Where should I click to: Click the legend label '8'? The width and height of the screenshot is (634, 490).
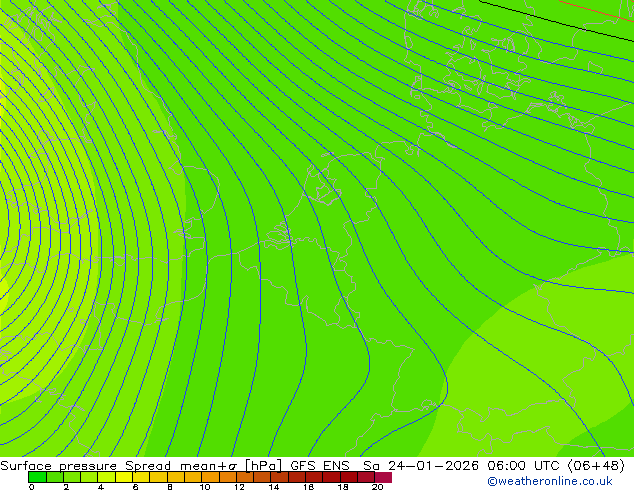coord(170,487)
